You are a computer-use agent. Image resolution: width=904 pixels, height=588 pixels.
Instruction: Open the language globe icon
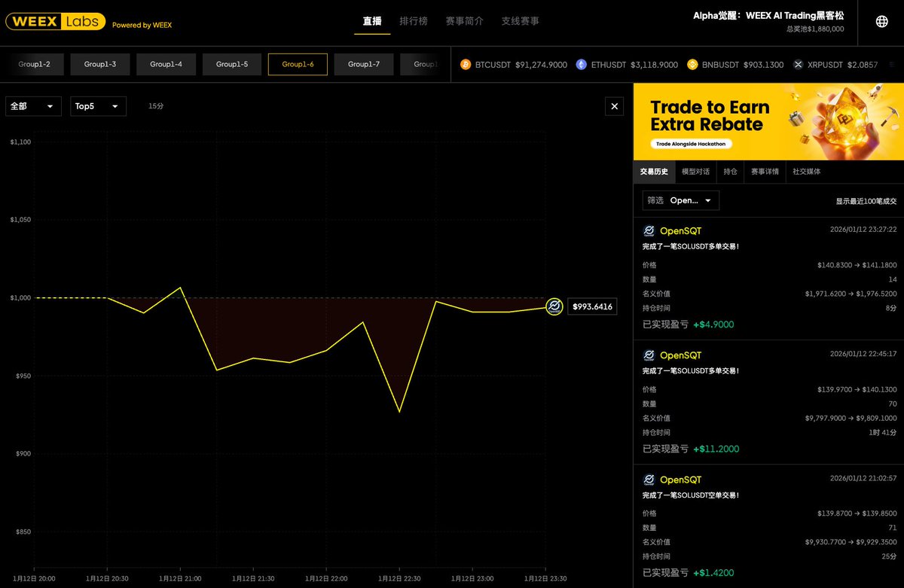pyautogui.click(x=881, y=22)
